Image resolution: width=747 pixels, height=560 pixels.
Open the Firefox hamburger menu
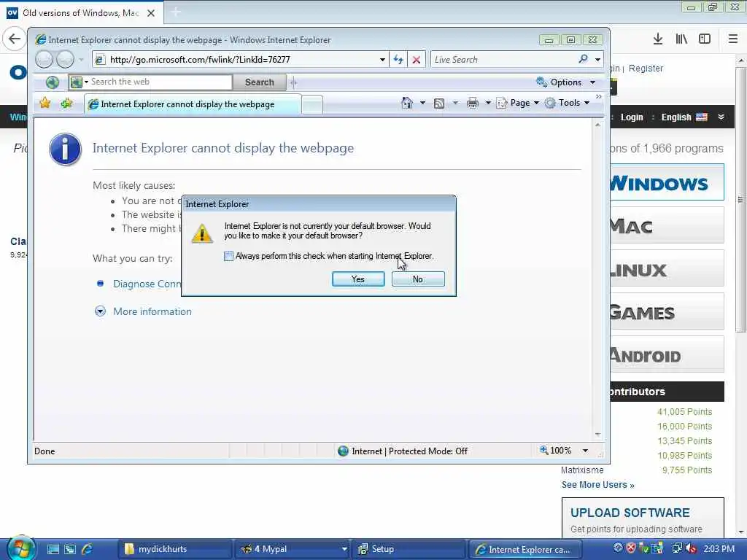[x=733, y=39]
